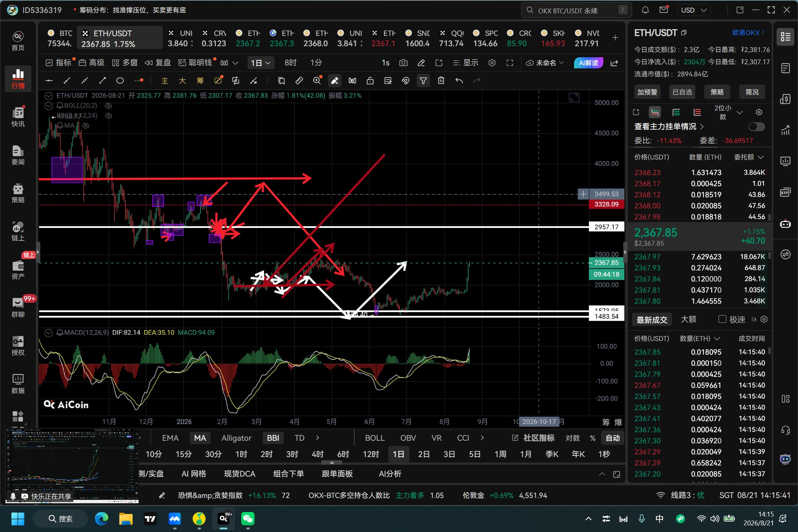Launch Microsoft Edge from taskbar
The height and width of the screenshot is (532, 798).
click(x=101, y=519)
